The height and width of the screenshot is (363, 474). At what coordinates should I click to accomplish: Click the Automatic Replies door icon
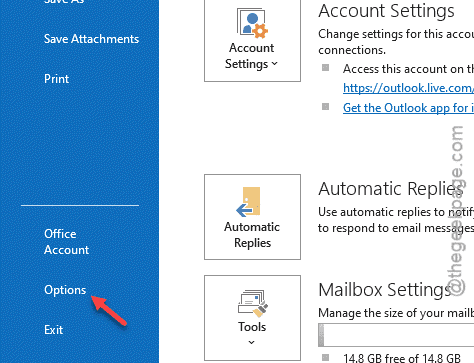click(248, 202)
